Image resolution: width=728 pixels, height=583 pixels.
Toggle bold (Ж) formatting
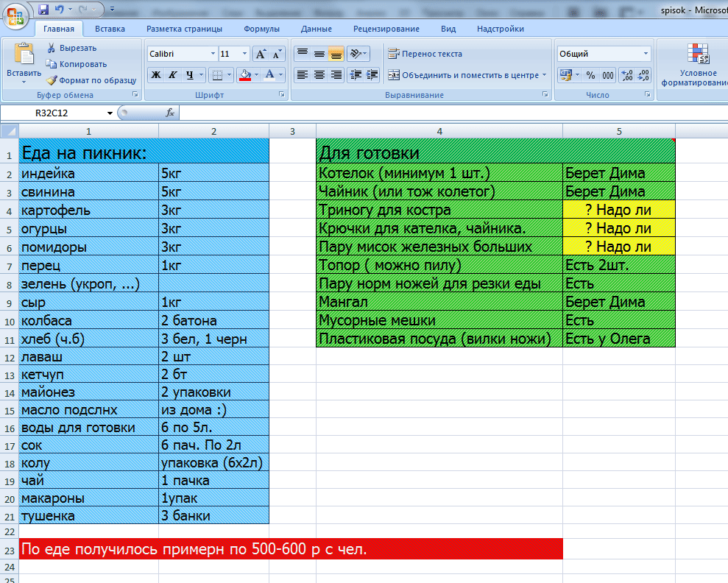(x=156, y=74)
